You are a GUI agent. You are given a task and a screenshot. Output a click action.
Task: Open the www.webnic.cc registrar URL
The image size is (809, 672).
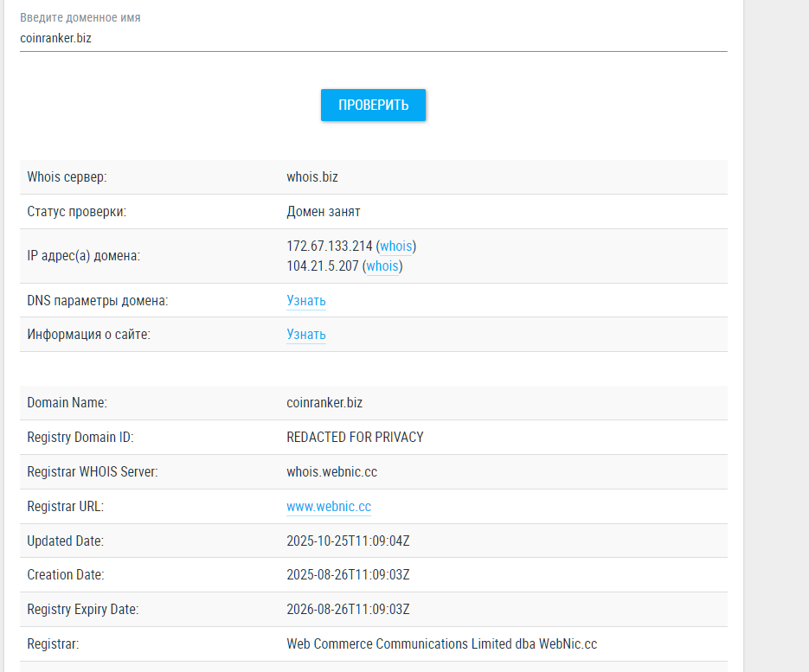tap(328, 506)
